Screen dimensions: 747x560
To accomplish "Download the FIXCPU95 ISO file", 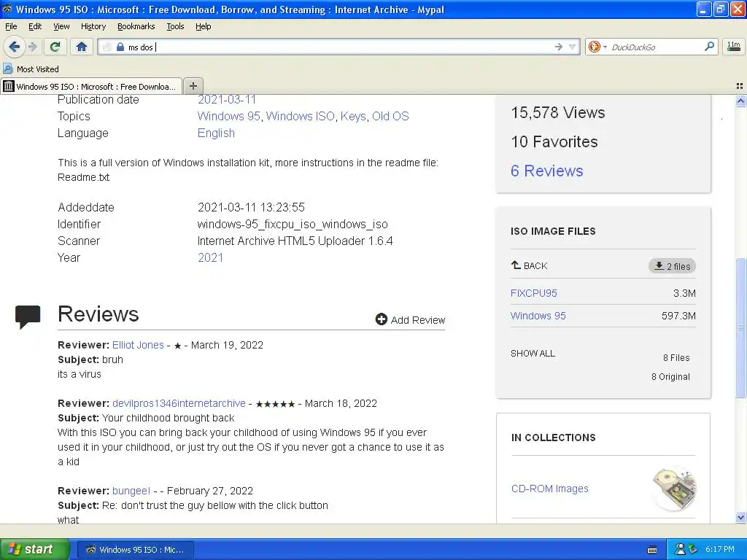I will coord(533,293).
